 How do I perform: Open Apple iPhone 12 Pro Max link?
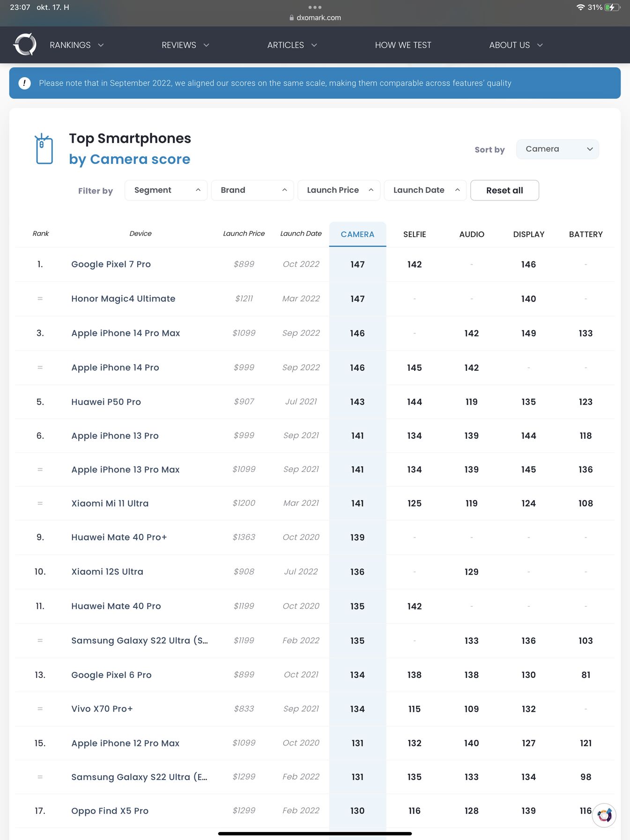pos(126,743)
